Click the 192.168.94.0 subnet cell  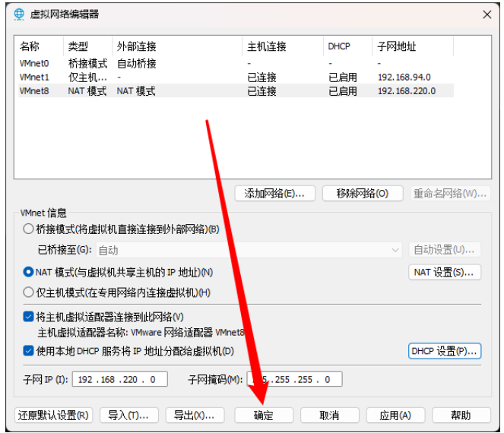tap(404, 77)
